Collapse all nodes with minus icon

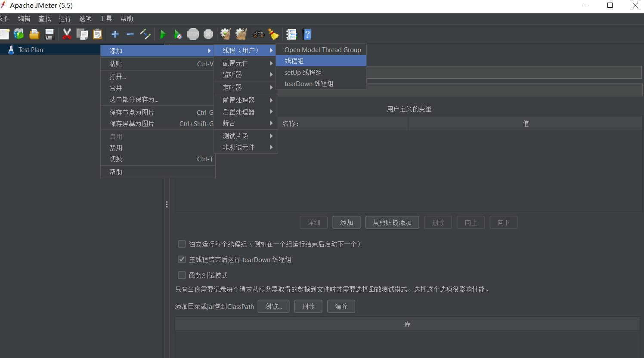(x=130, y=34)
